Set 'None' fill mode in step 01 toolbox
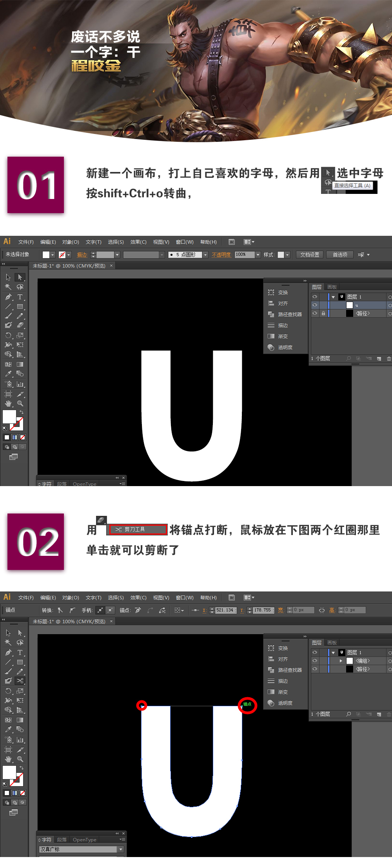The height and width of the screenshot is (868, 392). (x=23, y=437)
